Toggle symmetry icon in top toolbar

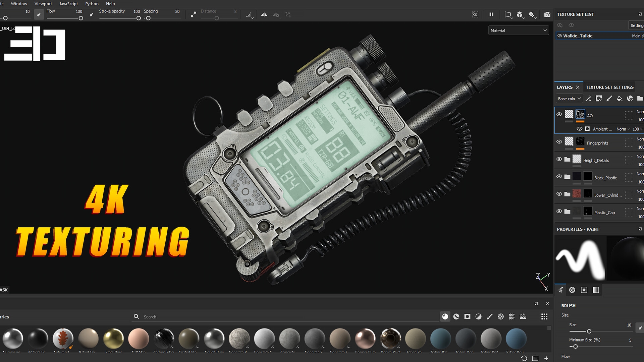coord(264,15)
